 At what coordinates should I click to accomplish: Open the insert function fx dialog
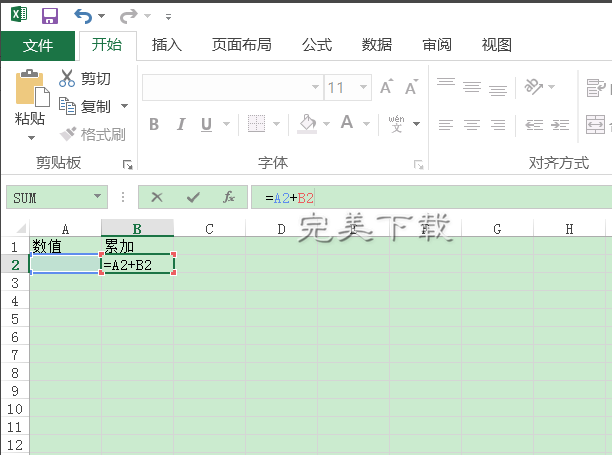point(229,197)
